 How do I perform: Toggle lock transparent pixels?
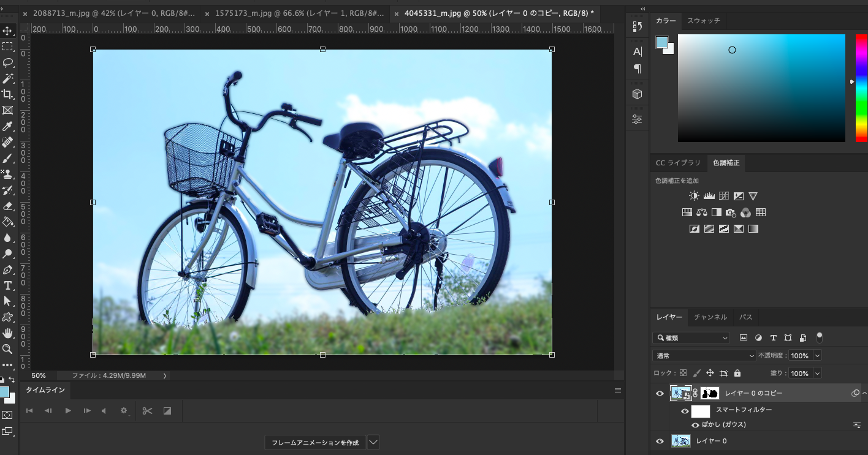(x=683, y=373)
